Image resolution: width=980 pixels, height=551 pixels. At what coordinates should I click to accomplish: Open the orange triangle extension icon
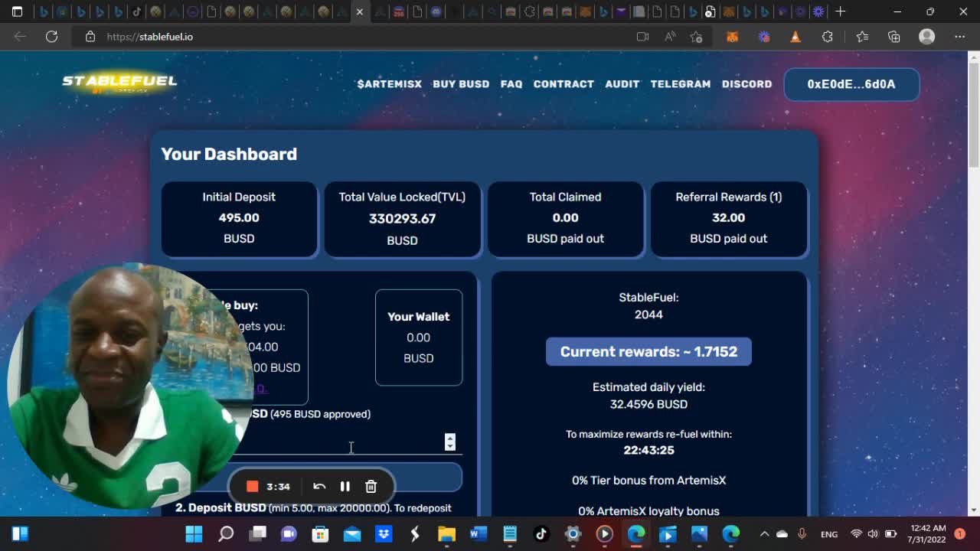click(795, 37)
